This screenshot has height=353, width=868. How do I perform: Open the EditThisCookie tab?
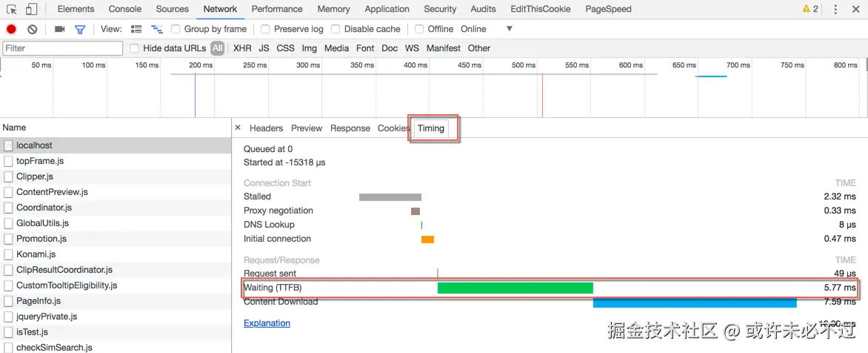(541, 9)
